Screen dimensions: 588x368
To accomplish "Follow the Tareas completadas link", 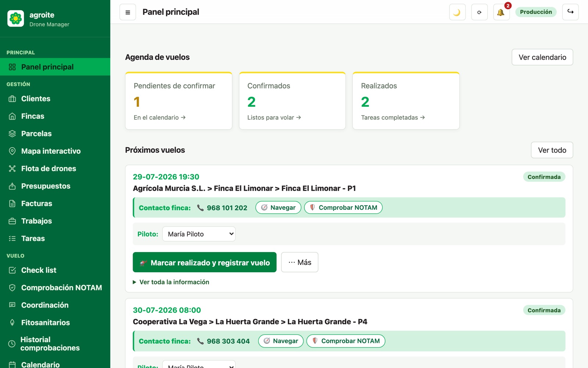I will (x=393, y=117).
